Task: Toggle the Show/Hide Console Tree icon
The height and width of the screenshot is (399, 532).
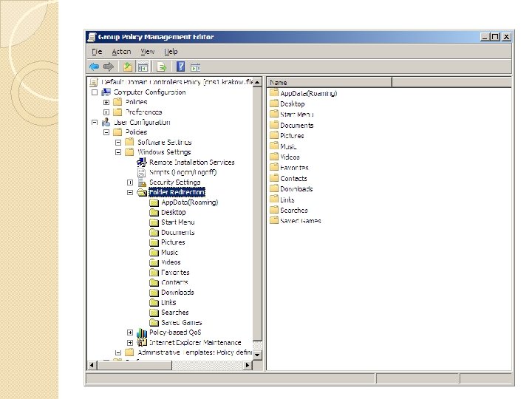Action: 143,67
